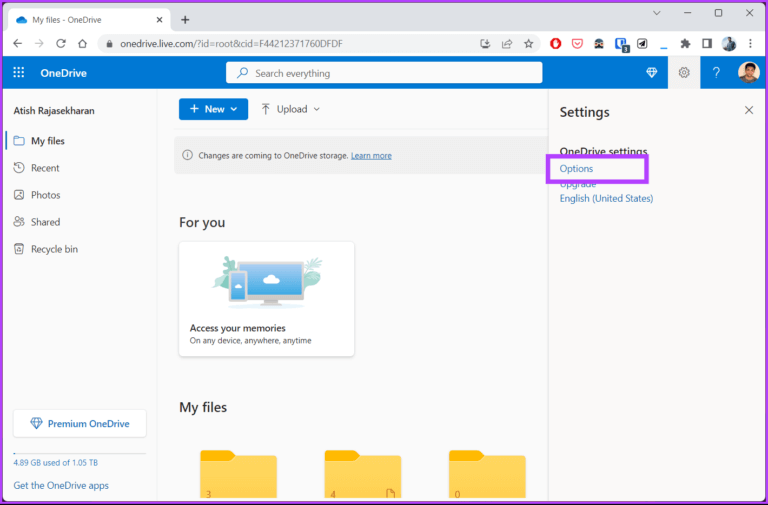
Task: Click the Premium diamond icon in header
Action: click(x=651, y=72)
